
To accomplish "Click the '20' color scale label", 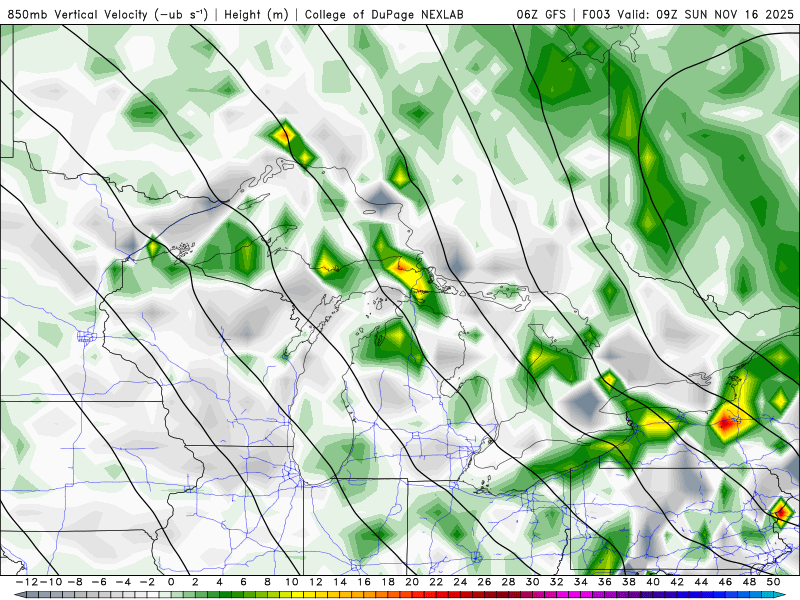I will coord(412,582).
